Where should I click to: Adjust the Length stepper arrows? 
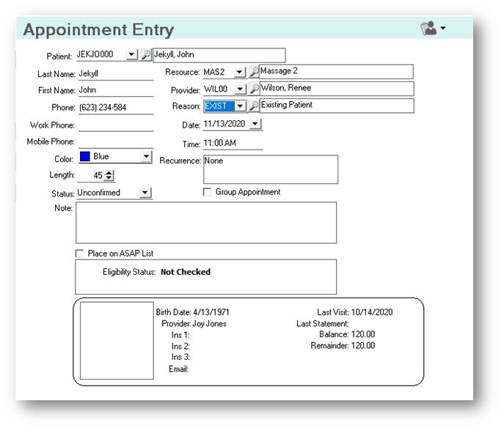(109, 175)
